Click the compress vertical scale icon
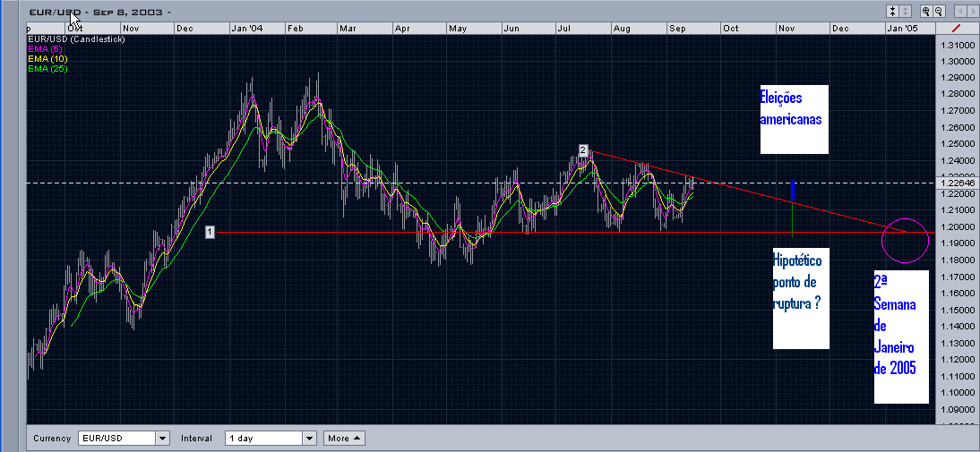The height and width of the screenshot is (452, 980). pos(892,12)
